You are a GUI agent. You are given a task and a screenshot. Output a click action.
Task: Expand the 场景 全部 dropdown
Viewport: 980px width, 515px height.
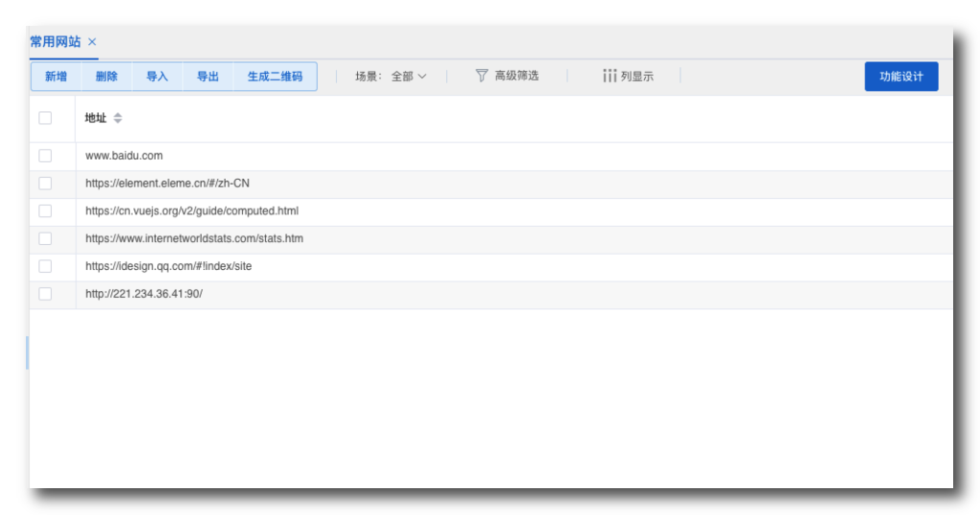[x=409, y=77]
